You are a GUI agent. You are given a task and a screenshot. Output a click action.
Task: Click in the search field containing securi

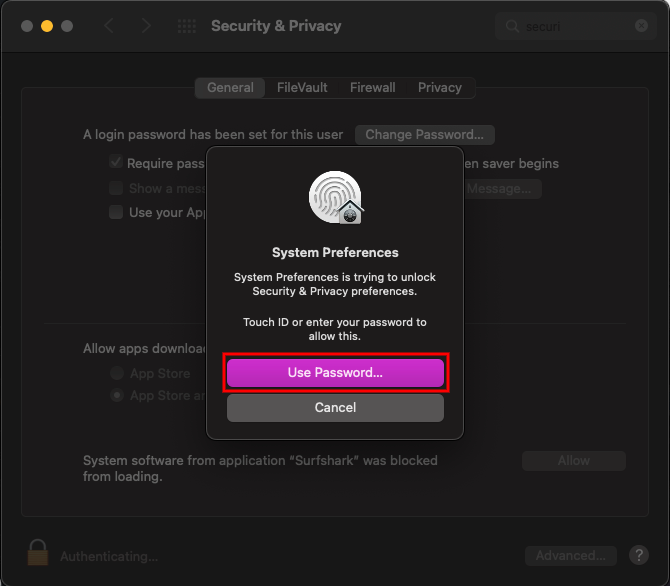tap(576, 26)
